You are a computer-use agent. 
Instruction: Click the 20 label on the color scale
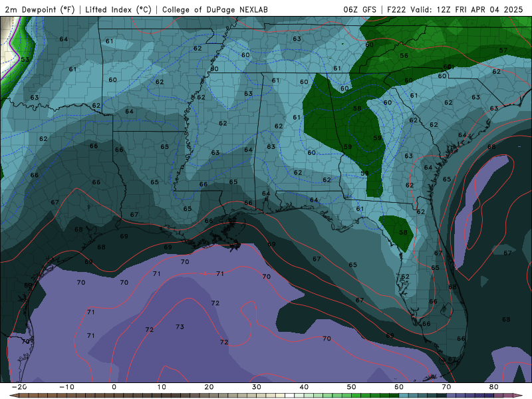[x=209, y=387]
